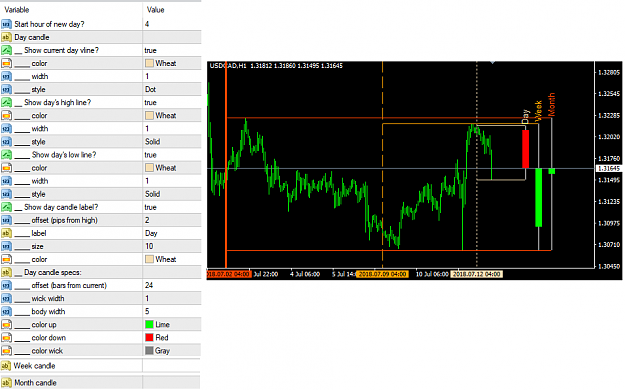Click the icon beside 'Start hour of new day?'
625x390 pixels.
pos(6,24)
